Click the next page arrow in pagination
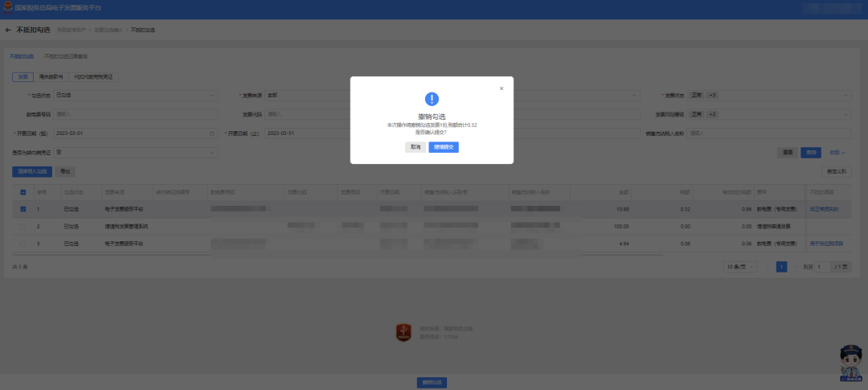The width and height of the screenshot is (868, 390). click(x=796, y=267)
